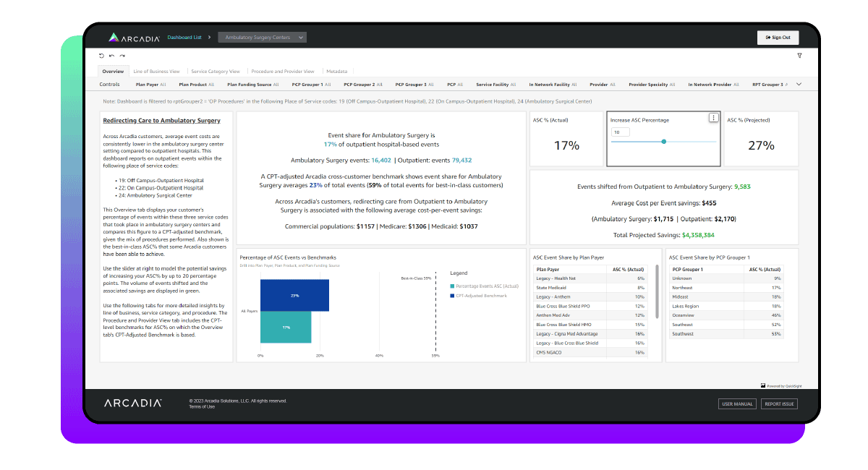Screen dimensions: 868x470
Task: Open the Procedure and Provider View tab
Action: tap(283, 72)
